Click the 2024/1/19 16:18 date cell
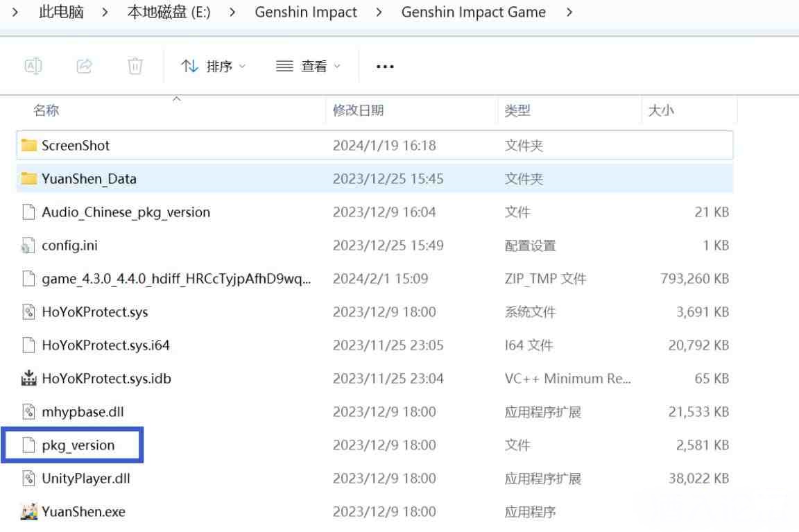The height and width of the screenshot is (532, 799). 384,145
